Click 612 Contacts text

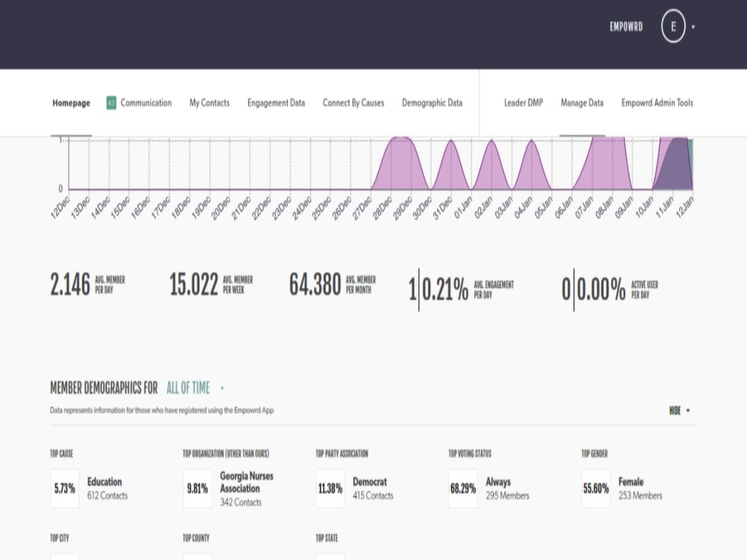(107, 496)
